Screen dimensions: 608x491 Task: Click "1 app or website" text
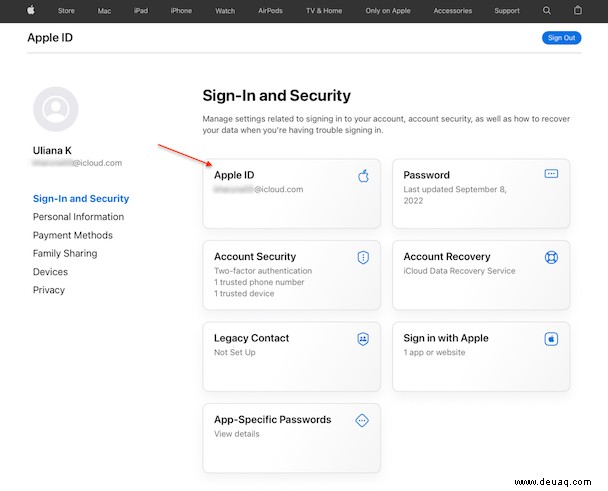(434, 352)
